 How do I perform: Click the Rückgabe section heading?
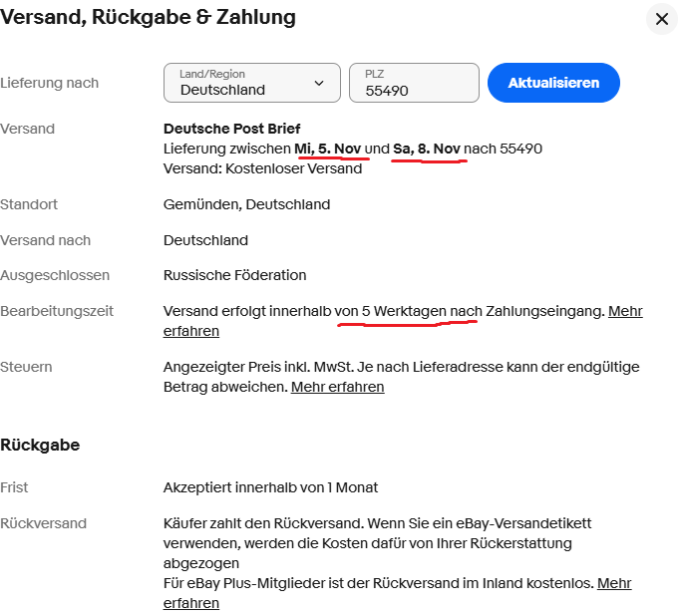click(x=40, y=445)
